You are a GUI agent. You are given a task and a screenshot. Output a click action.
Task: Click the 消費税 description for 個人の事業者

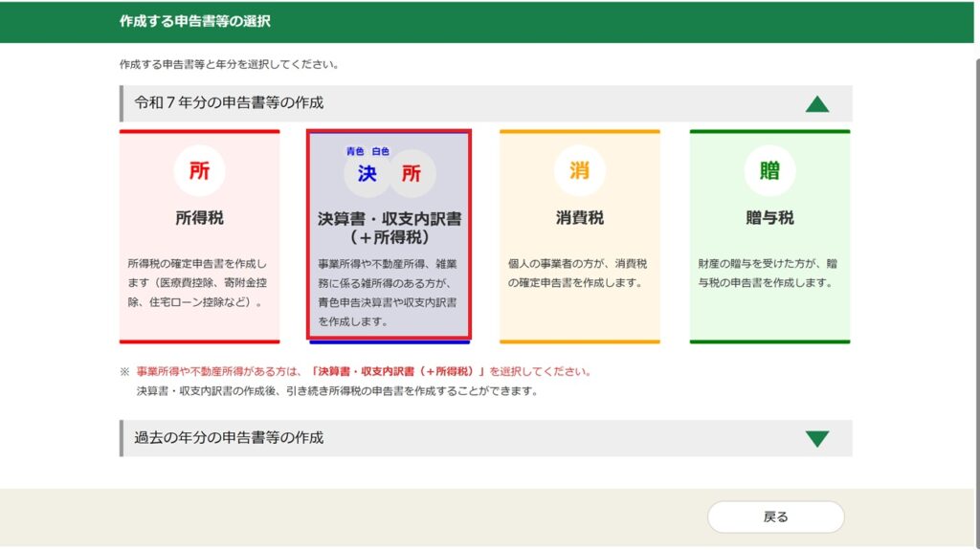click(x=578, y=273)
